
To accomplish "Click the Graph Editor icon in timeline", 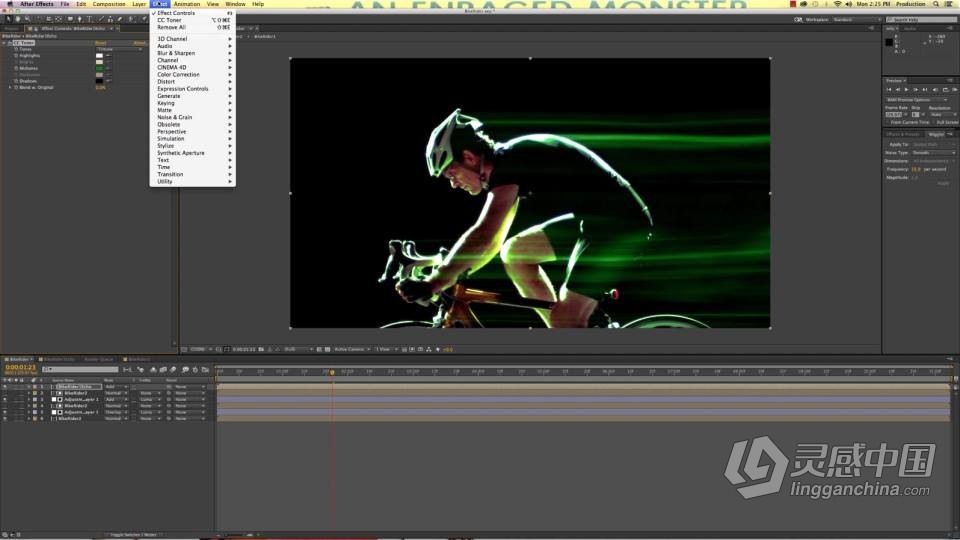I will 205,370.
